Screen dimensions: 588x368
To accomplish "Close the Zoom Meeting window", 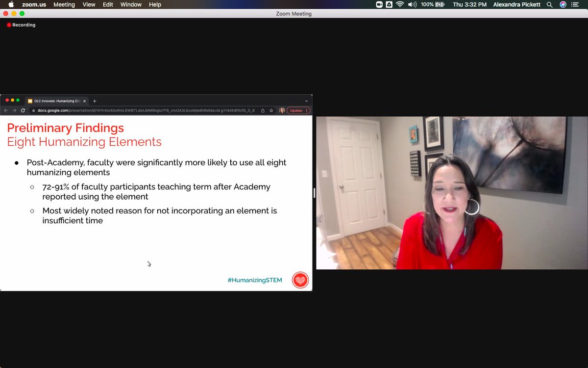I will [6, 13].
